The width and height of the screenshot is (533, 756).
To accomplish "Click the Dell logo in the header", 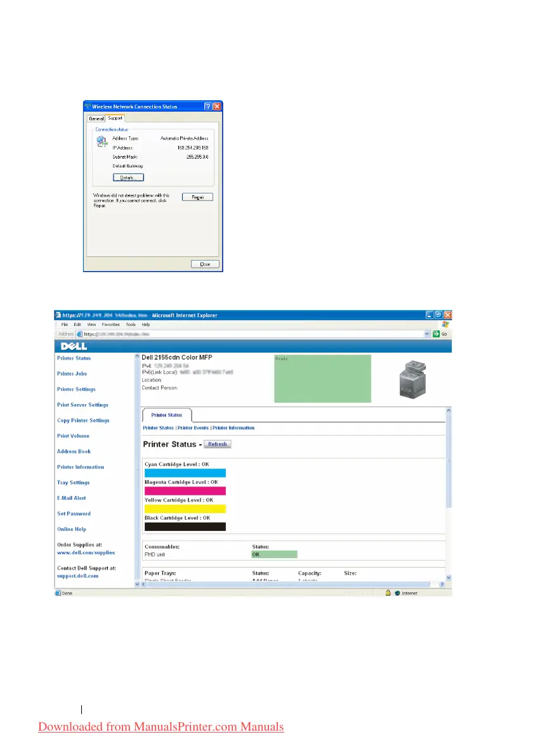I will point(74,346).
